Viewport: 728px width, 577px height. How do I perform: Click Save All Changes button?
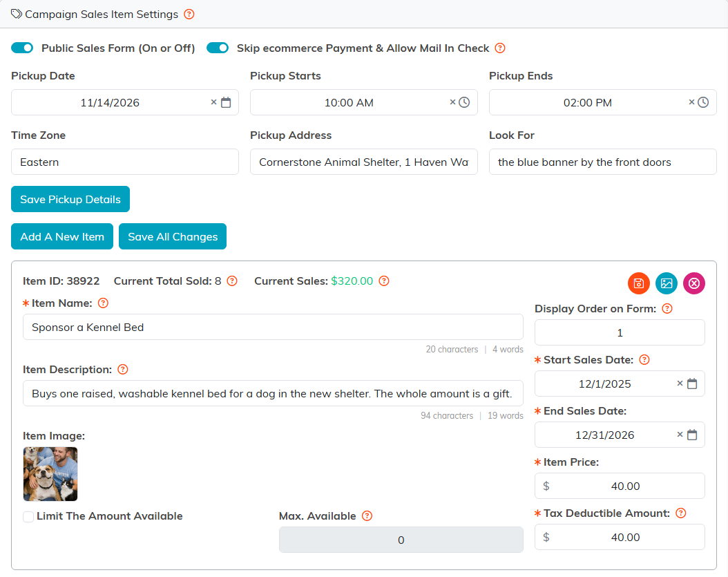click(173, 236)
